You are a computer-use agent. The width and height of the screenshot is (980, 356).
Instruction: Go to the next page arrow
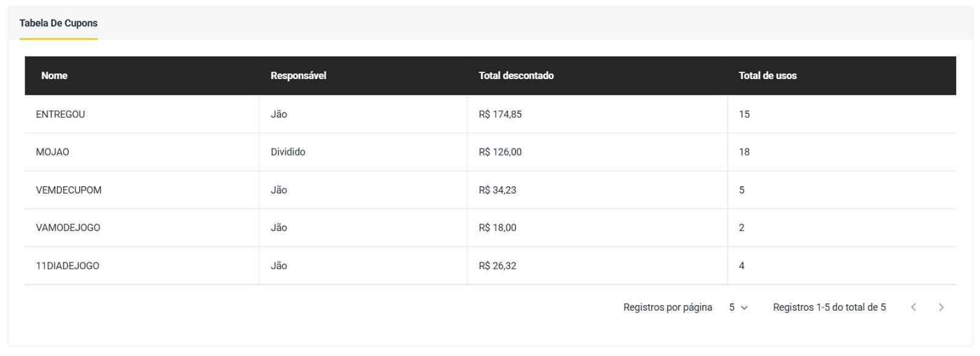[x=941, y=308]
